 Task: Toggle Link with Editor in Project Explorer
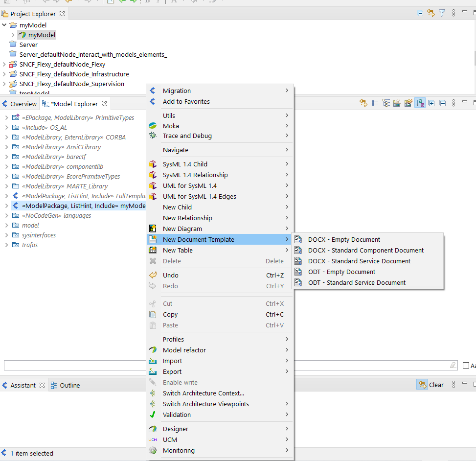click(x=431, y=13)
